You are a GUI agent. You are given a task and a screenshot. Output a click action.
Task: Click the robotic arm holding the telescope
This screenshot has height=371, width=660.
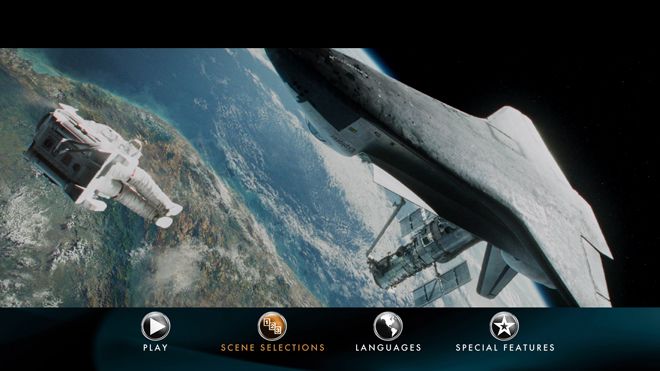point(385,227)
